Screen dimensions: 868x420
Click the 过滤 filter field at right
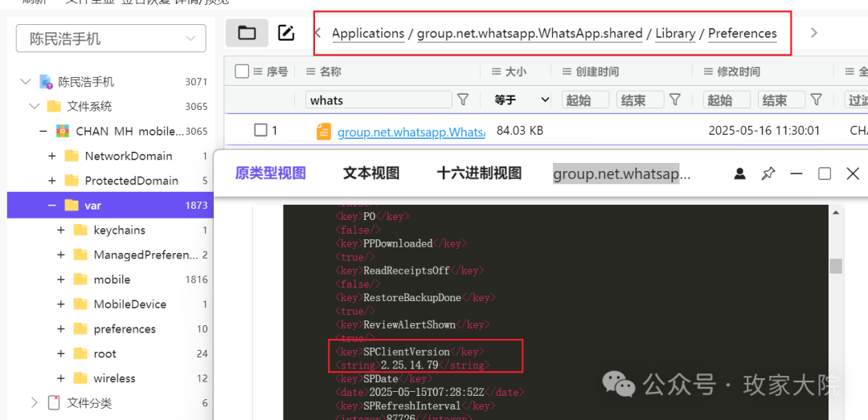[x=856, y=100]
